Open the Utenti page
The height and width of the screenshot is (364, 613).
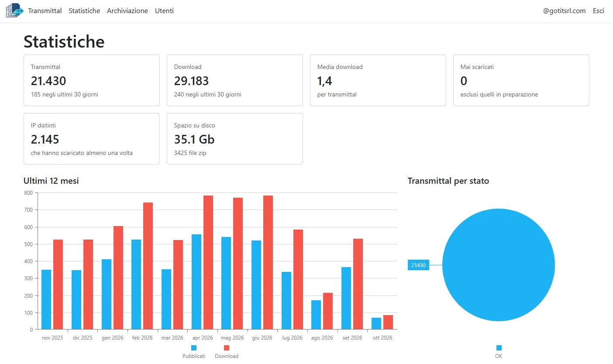164,11
